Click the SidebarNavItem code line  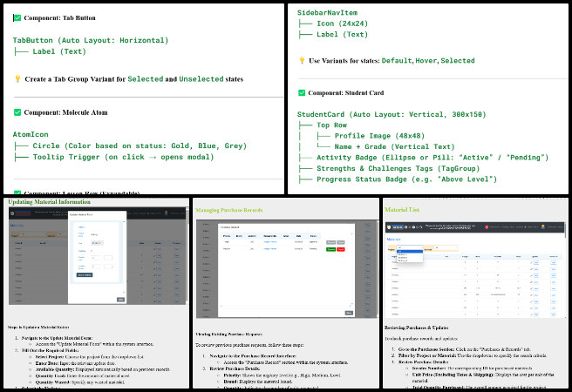point(327,13)
